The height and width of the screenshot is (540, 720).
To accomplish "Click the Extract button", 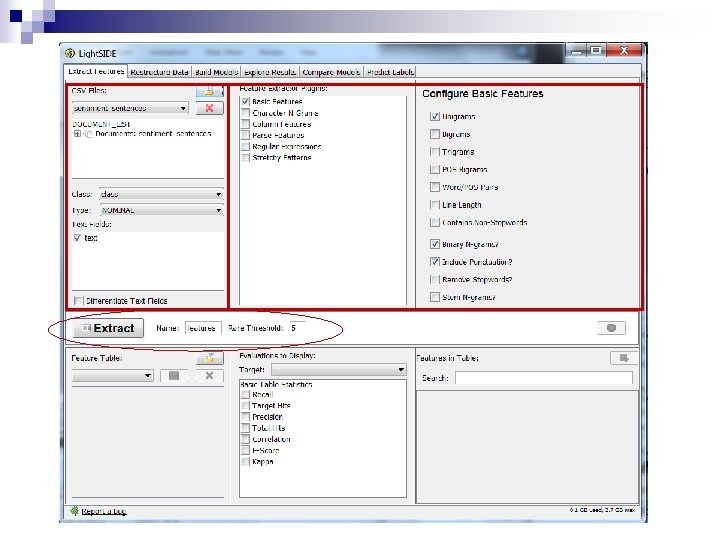I will [108, 328].
